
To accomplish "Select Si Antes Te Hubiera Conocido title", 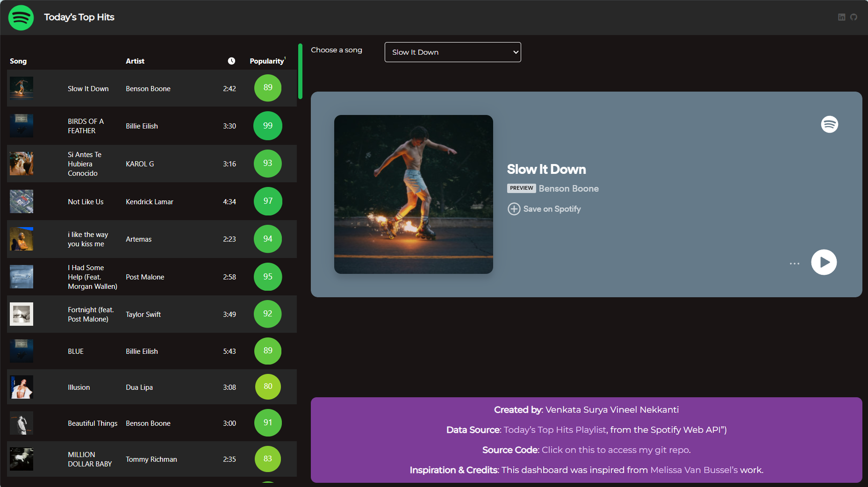I will [x=85, y=164].
